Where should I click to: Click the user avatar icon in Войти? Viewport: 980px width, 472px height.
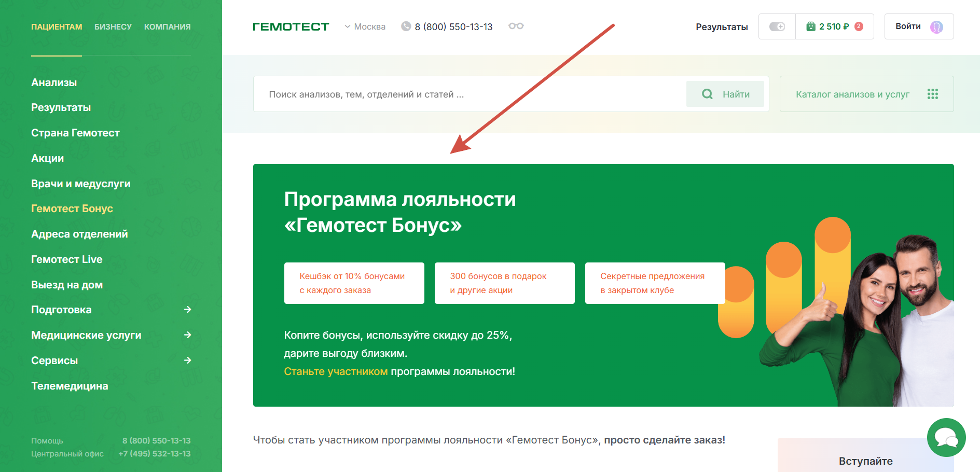pyautogui.click(x=936, y=27)
